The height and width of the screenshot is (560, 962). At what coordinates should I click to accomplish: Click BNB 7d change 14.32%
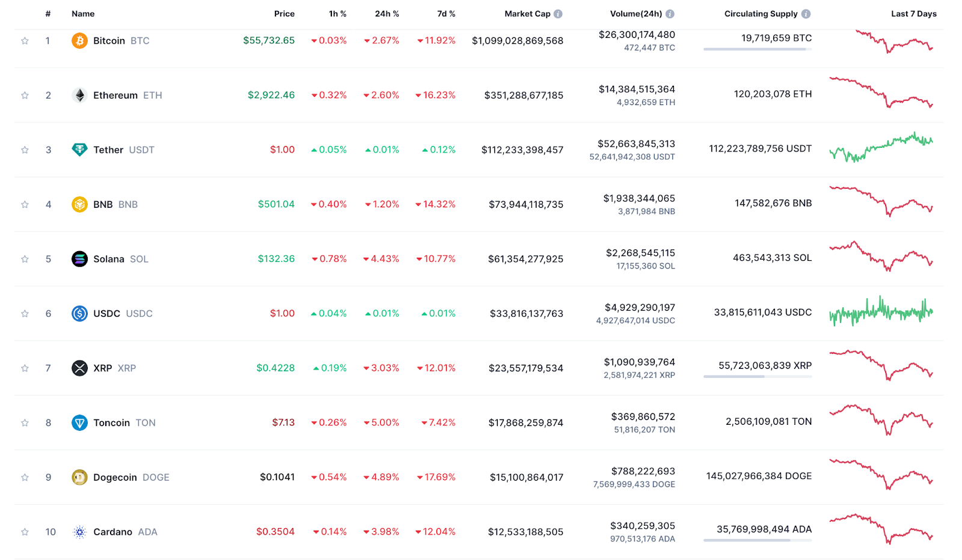click(435, 204)
